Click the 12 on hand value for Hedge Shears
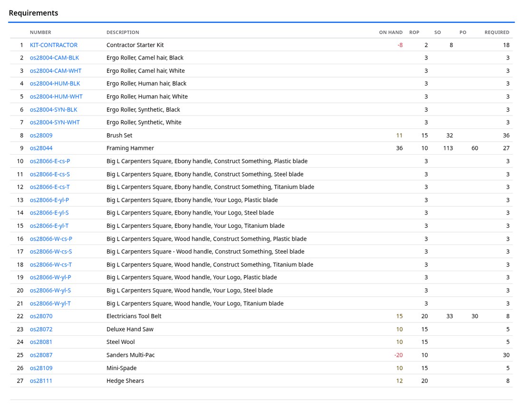Viewport: 523px width, 420px height. (399, 381)
